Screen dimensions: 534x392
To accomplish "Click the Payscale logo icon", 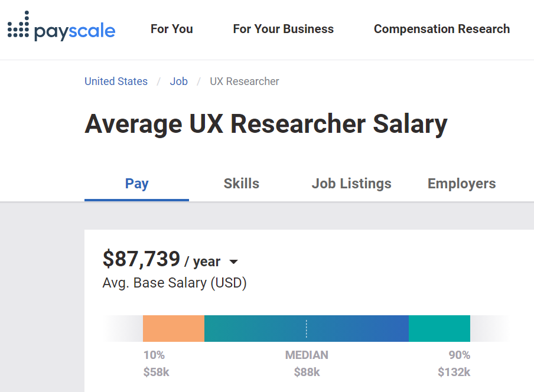I will 18,25.
